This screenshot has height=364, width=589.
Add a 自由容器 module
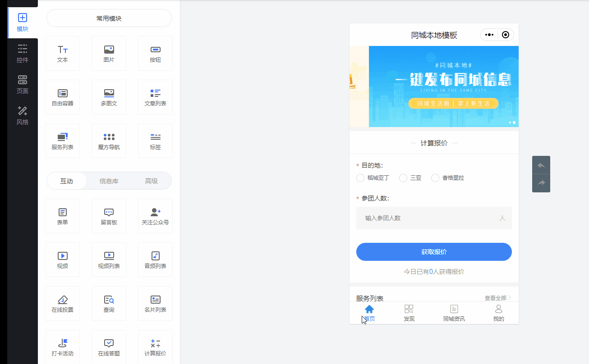coord(63,97)
